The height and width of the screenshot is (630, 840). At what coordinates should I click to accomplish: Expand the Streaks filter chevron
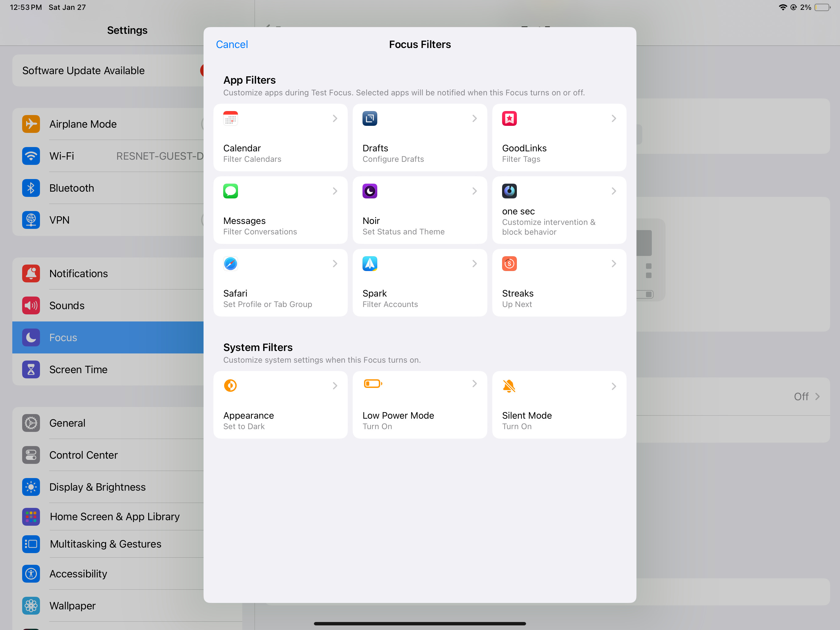(x=614, y=264)
